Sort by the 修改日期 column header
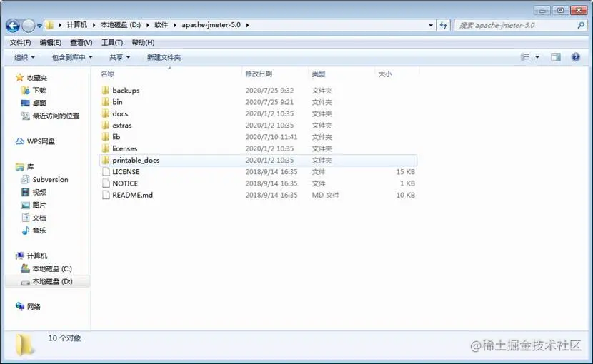Viewport: 593px width, 364px height. [259, 74]
